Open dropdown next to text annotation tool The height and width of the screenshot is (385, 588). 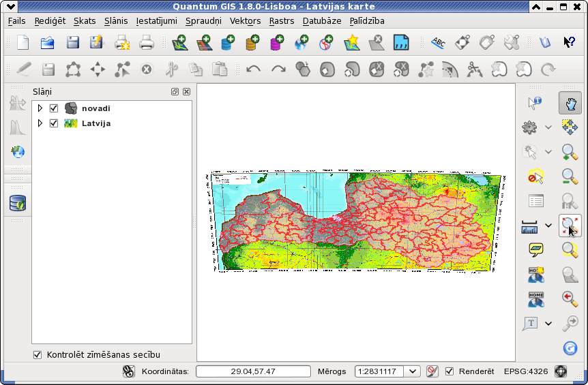[x=548, y=324]
